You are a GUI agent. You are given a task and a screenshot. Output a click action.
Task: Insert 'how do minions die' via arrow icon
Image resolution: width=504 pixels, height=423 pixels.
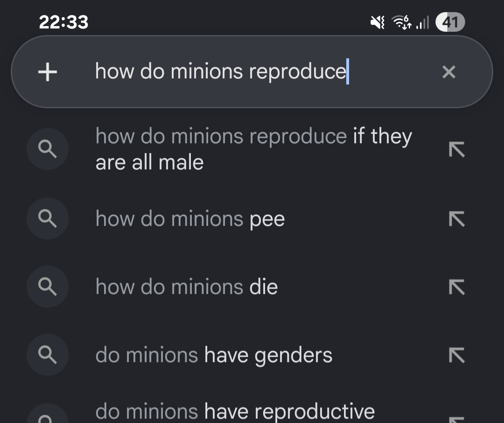(x=456, y=287)
